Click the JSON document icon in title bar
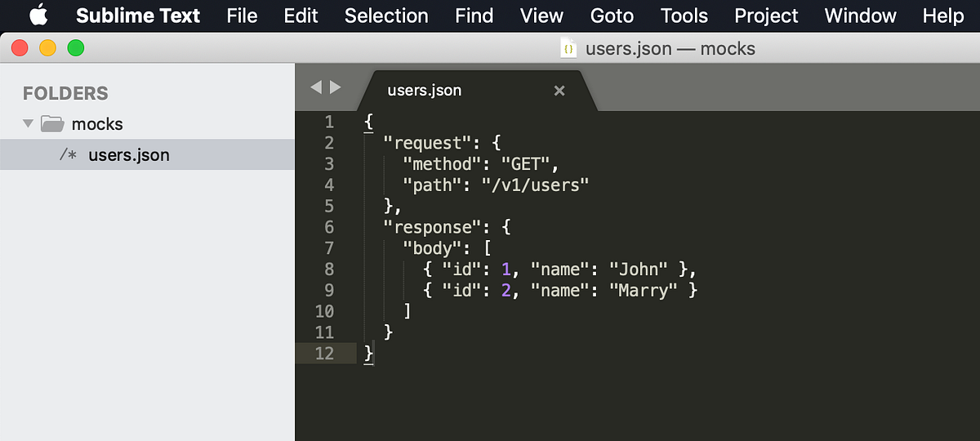 tap(568, 49)
